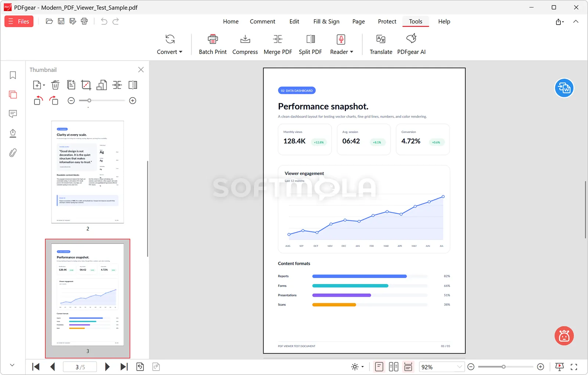The width and height of the screenshot is (588, 375).
Task: Open the comments sidebar panel
Action: click(13, 114)
